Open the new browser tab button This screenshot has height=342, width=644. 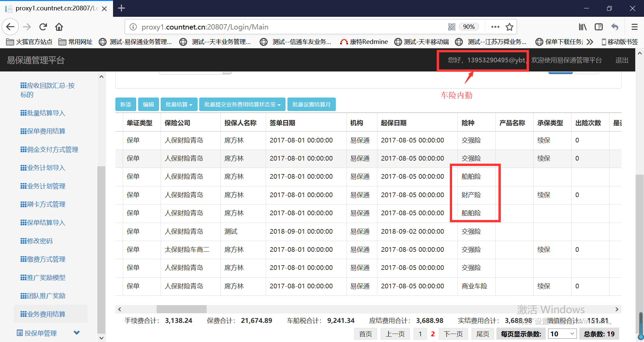[x=121, y=8]
